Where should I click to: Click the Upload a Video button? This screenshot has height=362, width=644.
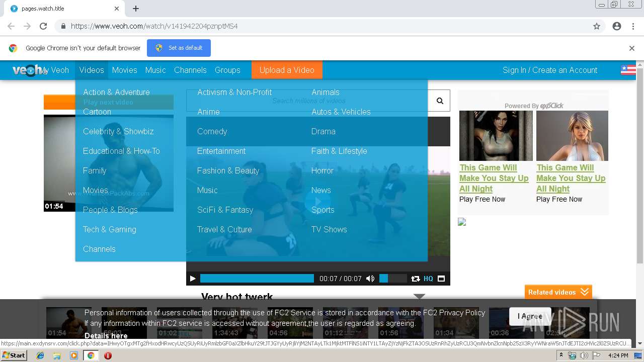287,70
